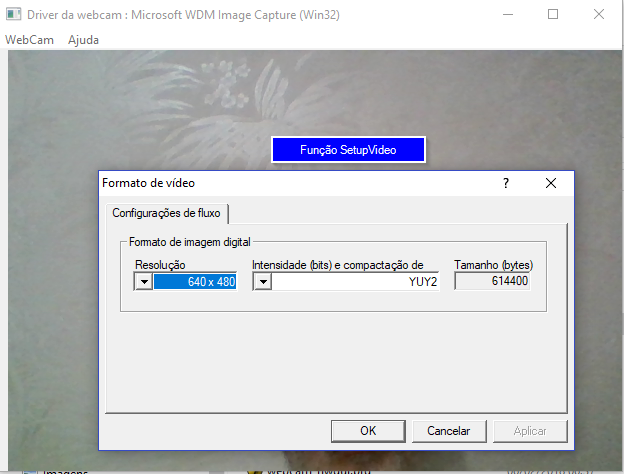Maximize the Driver da webcam window
Image resolution: width=624 pixels, height=474 pixels.
(x=553, y=14)
